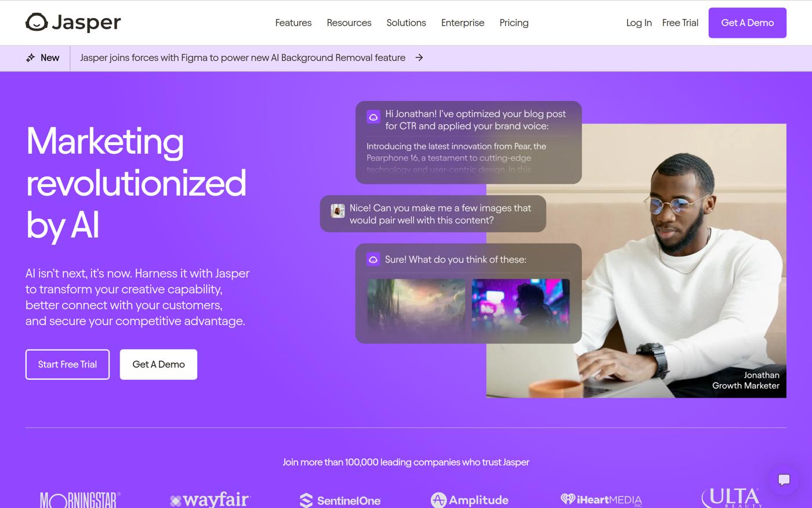812x508 pixels.
Task: Open the chat widget bubble icon
Action: click(784, 480)
